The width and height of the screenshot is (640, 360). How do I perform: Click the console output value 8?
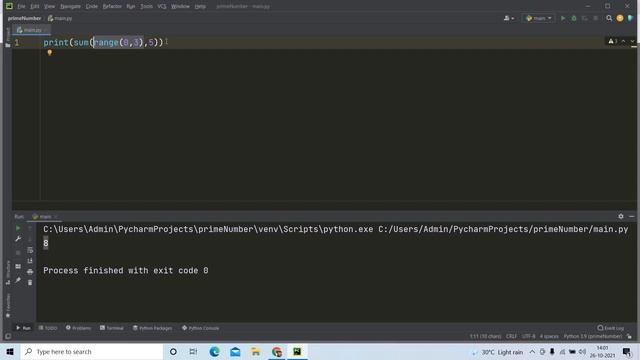click(46, 243)
